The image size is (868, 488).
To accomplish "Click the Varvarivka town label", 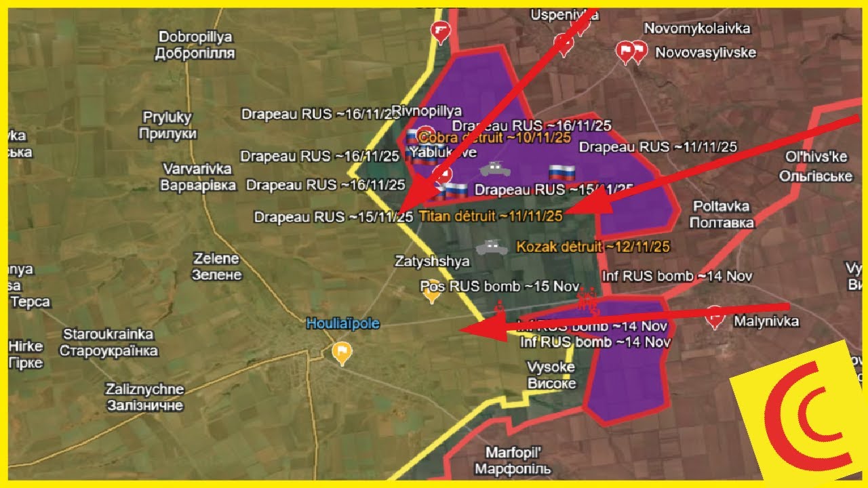I will coord(198,177).
